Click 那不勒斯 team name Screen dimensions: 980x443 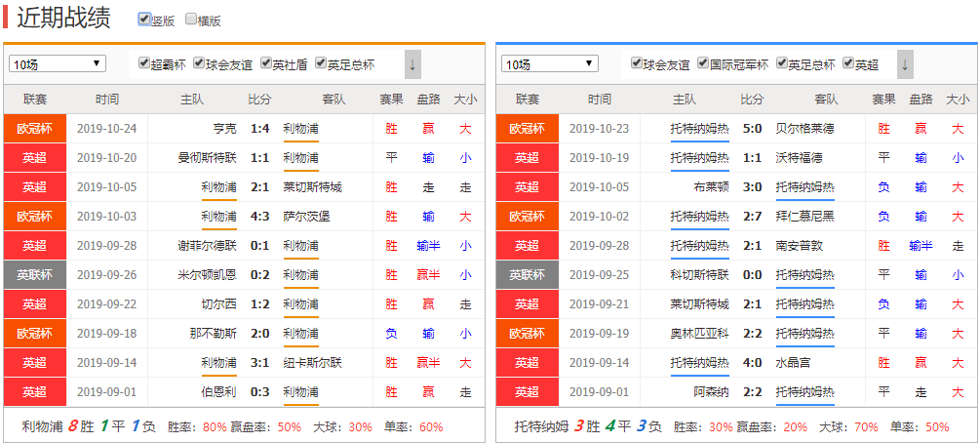pos(214,334)
